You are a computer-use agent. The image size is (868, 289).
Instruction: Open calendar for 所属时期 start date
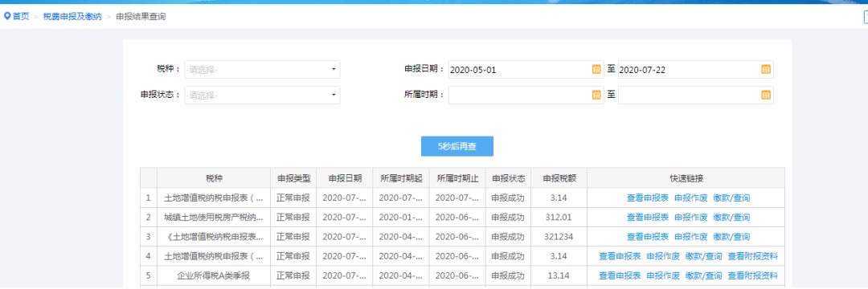596,95
